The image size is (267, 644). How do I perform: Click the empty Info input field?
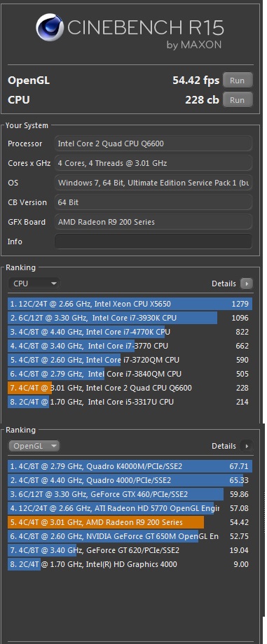coord(153,241)
